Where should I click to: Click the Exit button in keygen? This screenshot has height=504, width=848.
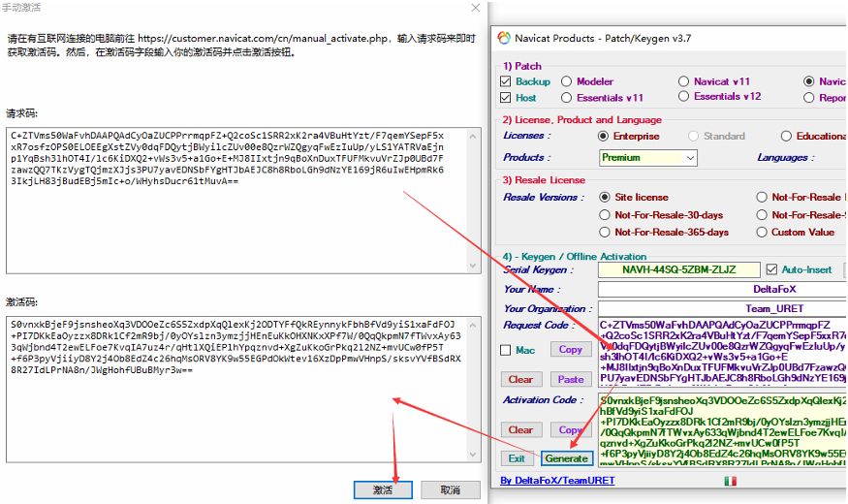pos(517,458)
